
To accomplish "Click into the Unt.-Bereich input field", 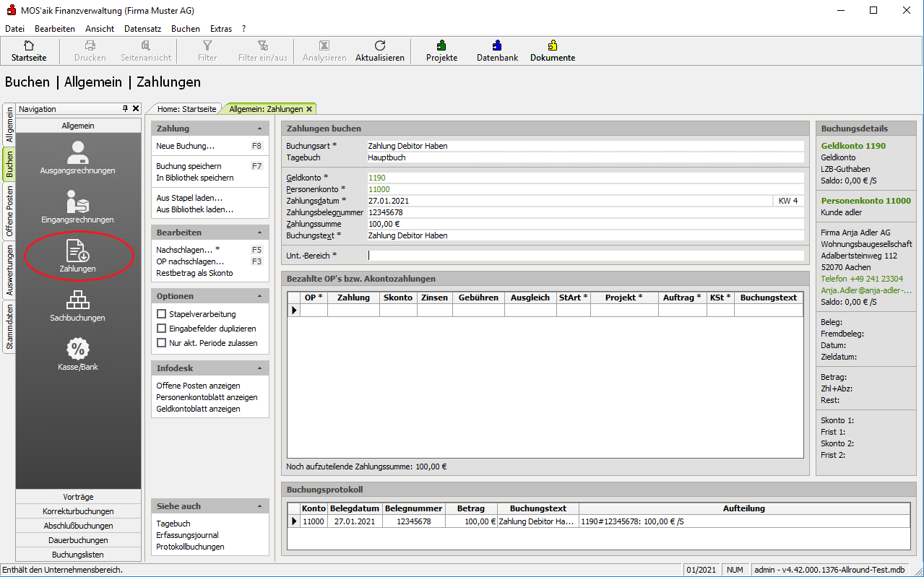I will pyautogui.click(x=585, y=255).
